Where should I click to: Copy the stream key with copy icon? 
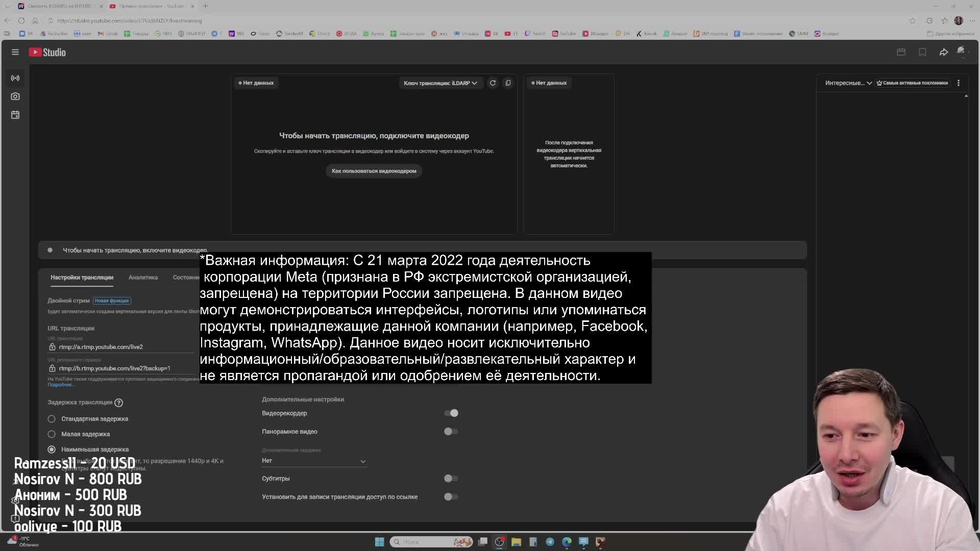[508, 83]
